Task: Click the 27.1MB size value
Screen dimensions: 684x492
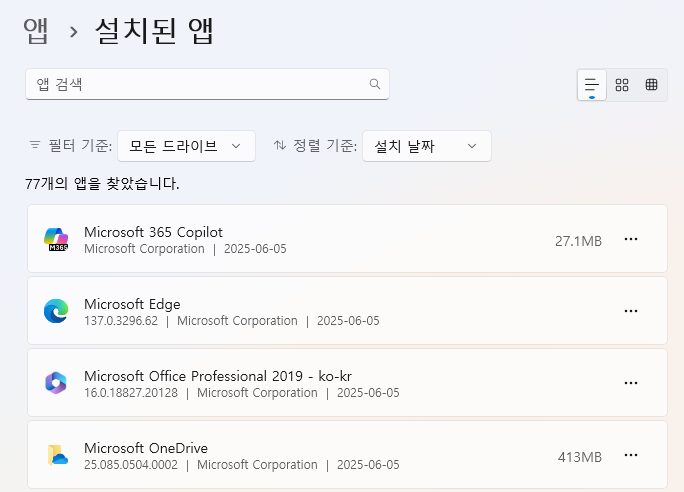Action: [x=578, y=241]
